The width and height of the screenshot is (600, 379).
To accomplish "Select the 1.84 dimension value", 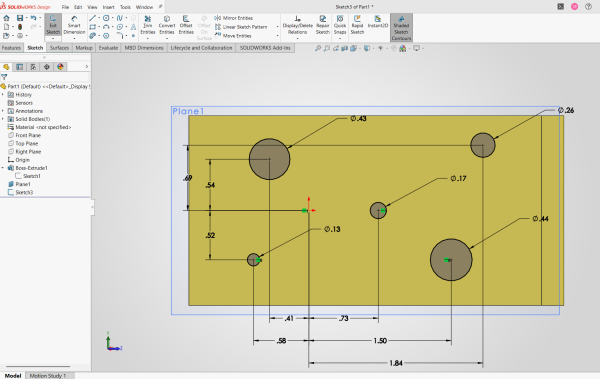I will pos(396,363).
